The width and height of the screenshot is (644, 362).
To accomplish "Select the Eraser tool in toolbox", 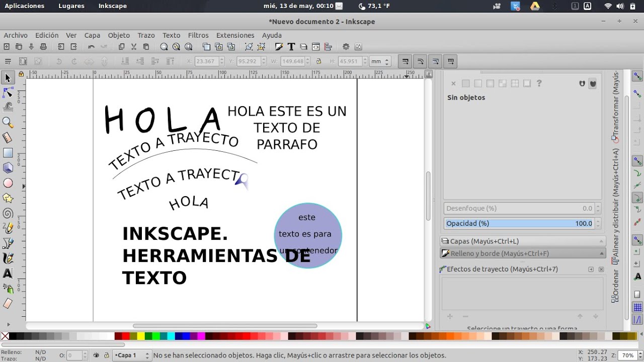I will point(8,304).
